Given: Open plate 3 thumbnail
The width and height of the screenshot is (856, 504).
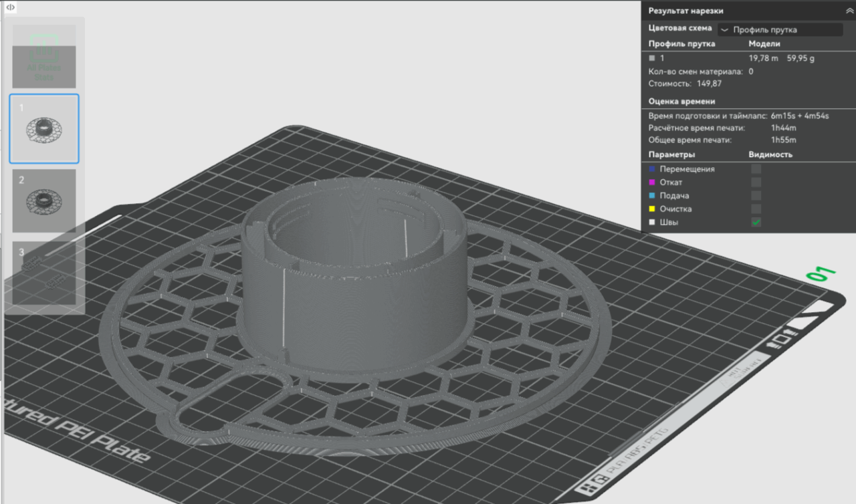Looking at the screenshot, I should [44, 274].
